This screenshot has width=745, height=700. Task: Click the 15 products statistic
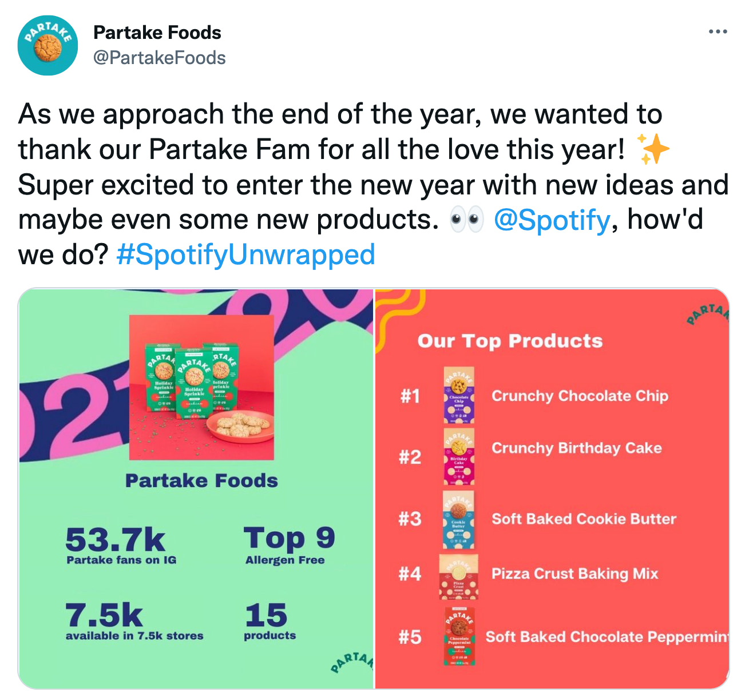(x=269, y=621)
